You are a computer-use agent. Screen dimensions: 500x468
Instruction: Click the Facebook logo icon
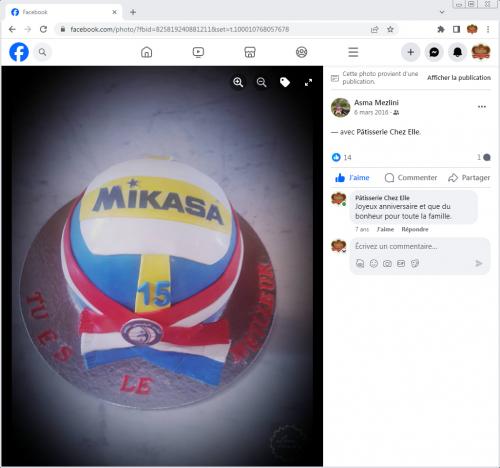tap(19, 52)
